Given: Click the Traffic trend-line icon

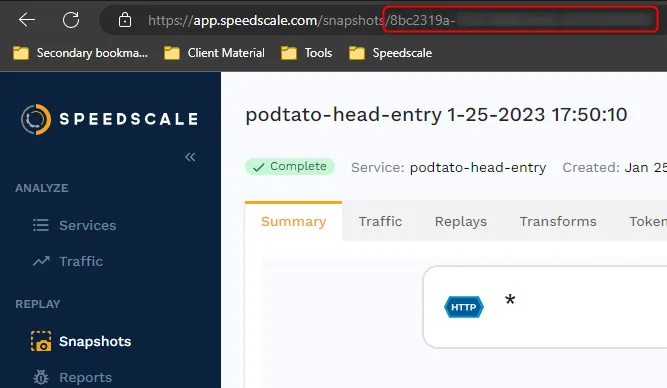Looking at the screenshot, I should (x=41, y=260).
